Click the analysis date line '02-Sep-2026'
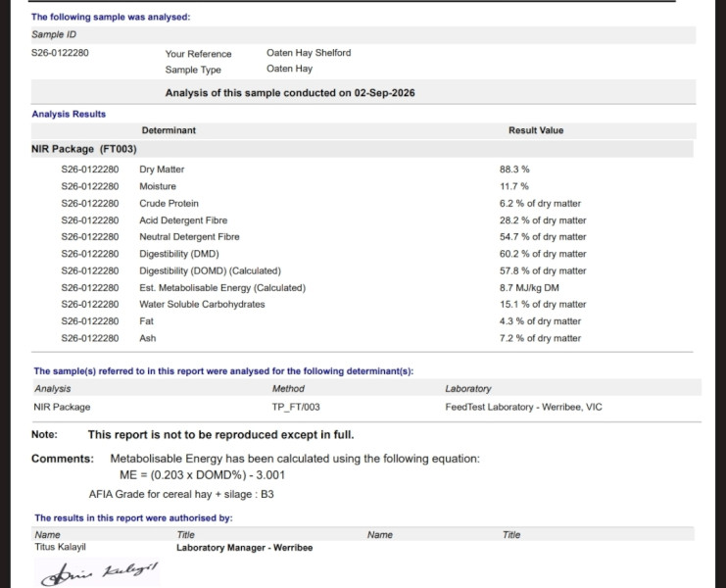 [290, 92]
